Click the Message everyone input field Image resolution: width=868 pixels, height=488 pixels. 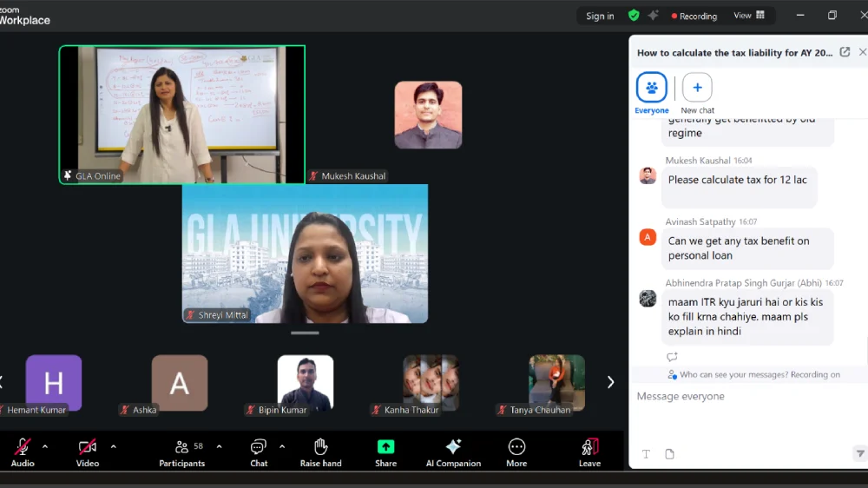pos(738,397)
